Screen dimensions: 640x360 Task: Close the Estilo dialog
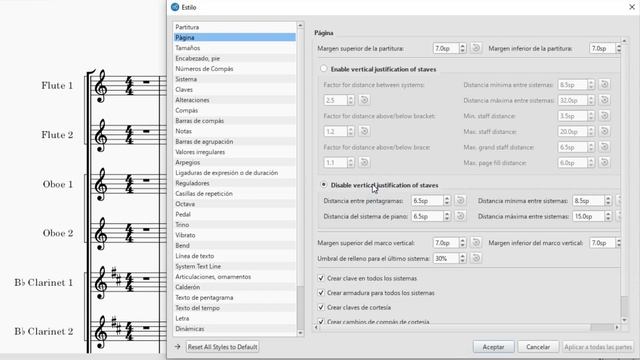(x=632, y=7)
